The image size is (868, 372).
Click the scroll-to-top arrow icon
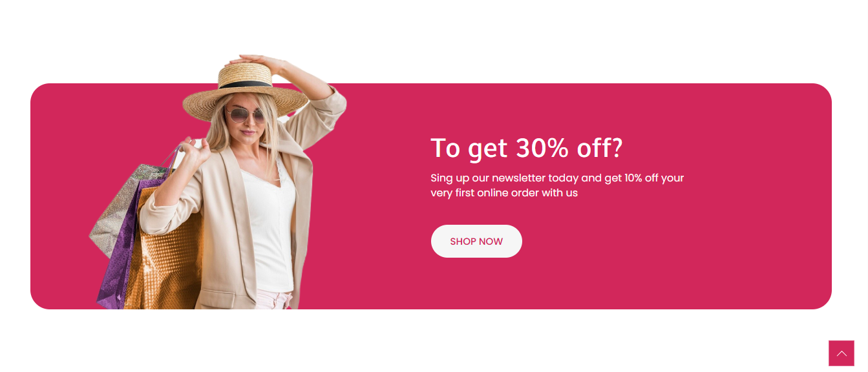pyautogui.click(x=842, y=353)
